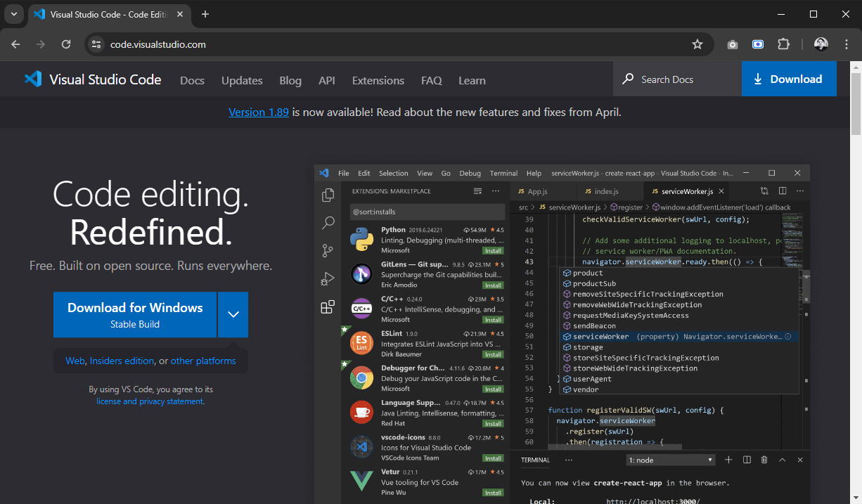The width and height of the screenshot is (862, 504).
Task: Click Install on the C/C++ extension
Action: coord(493,320)
